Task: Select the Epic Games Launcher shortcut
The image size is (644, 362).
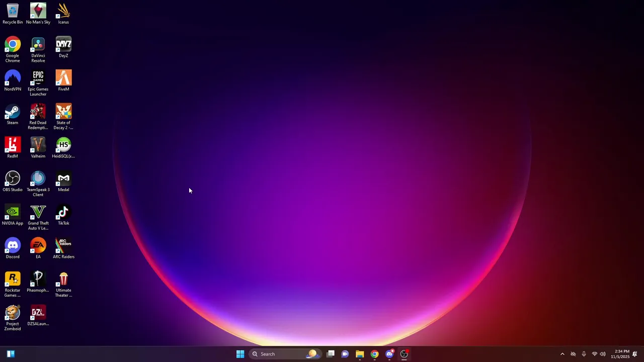Action: coord(38,83)
